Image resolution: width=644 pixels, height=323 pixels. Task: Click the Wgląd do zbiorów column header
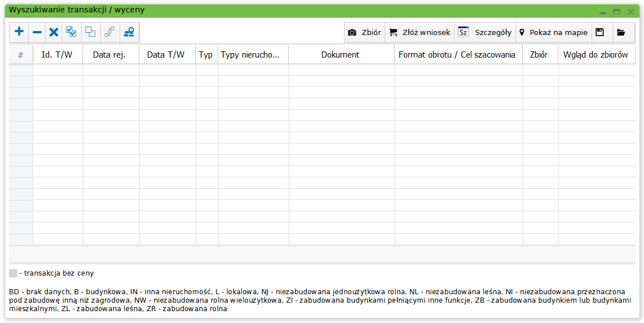tap(596, 55)
